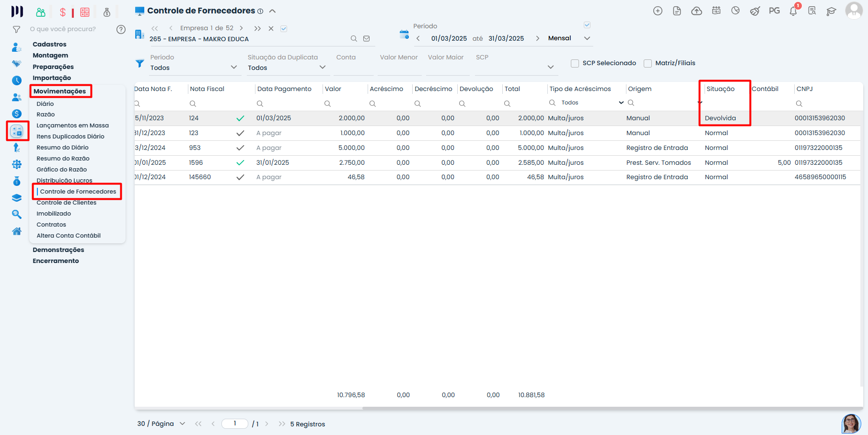Select Lançamentos em Massa from the menu
Viewport: 868px width, 435px height.
point(73,126)
